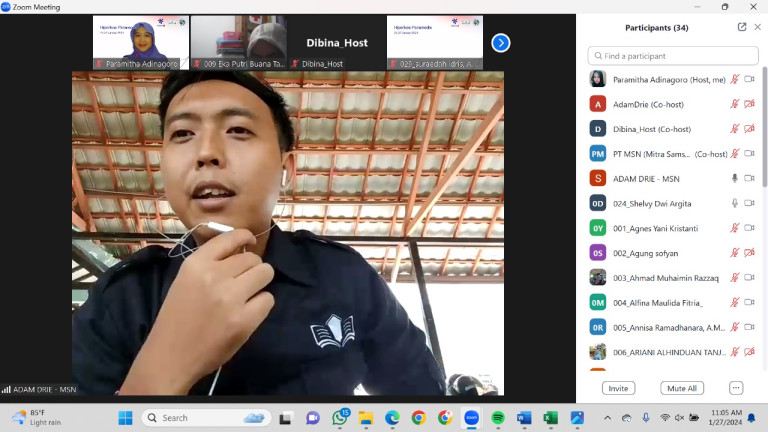Pop out the Participants panel
This screenshot has height=432, width=768.
click(741, 27)
